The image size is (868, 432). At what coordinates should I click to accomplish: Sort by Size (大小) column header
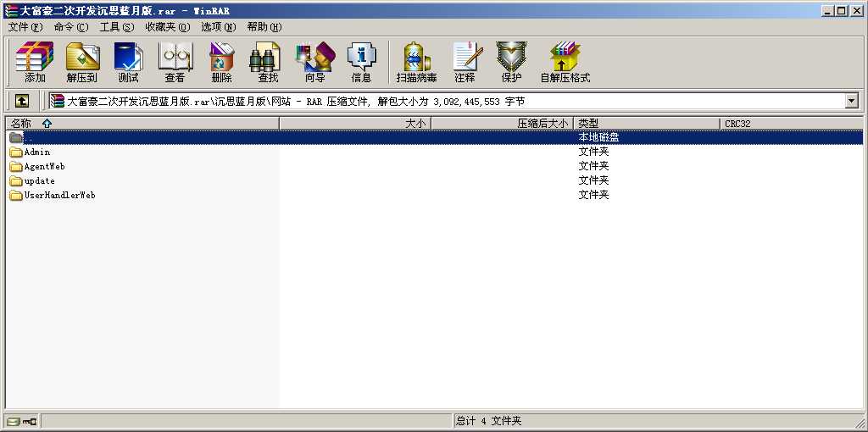pyautogui.click(x=355, y=124)
